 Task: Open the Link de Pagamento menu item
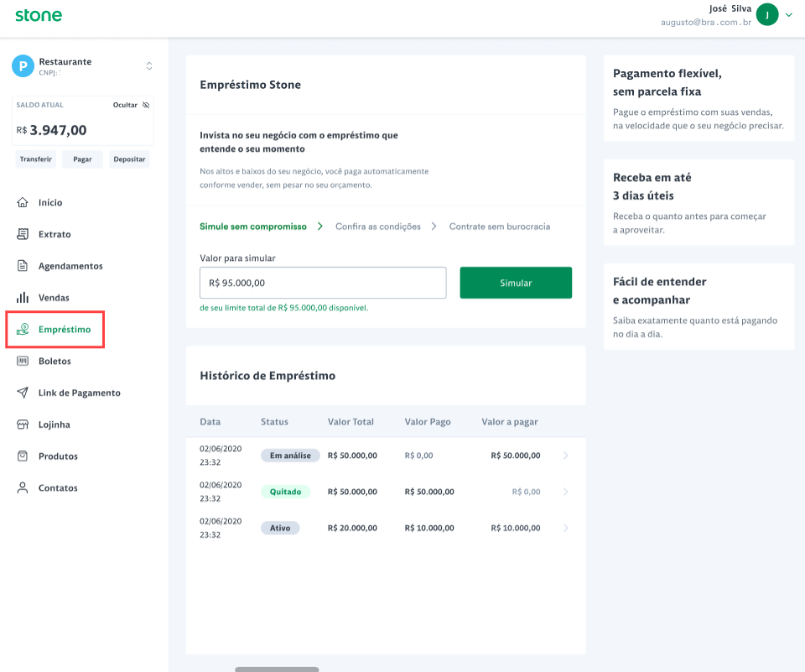[x=79, y=393]
